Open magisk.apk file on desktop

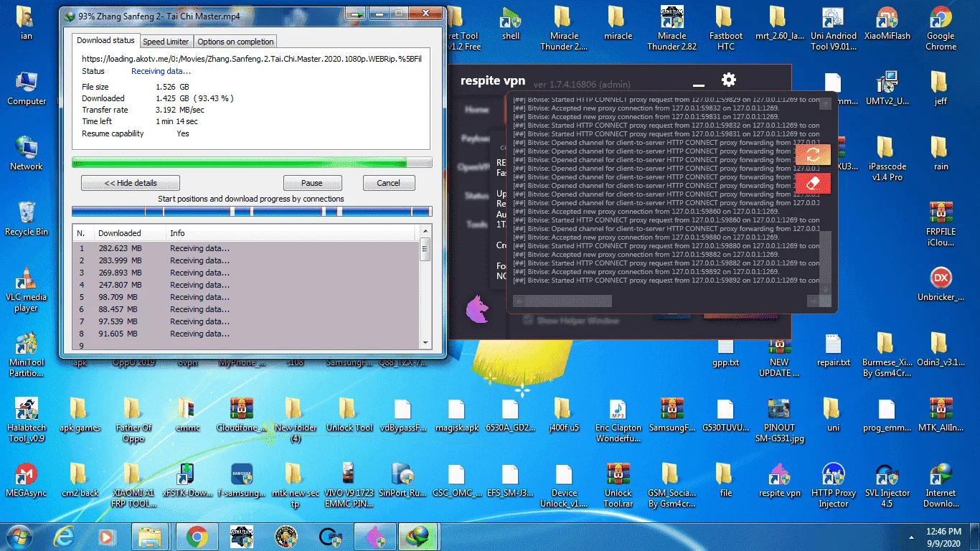(x=457, y=415)
